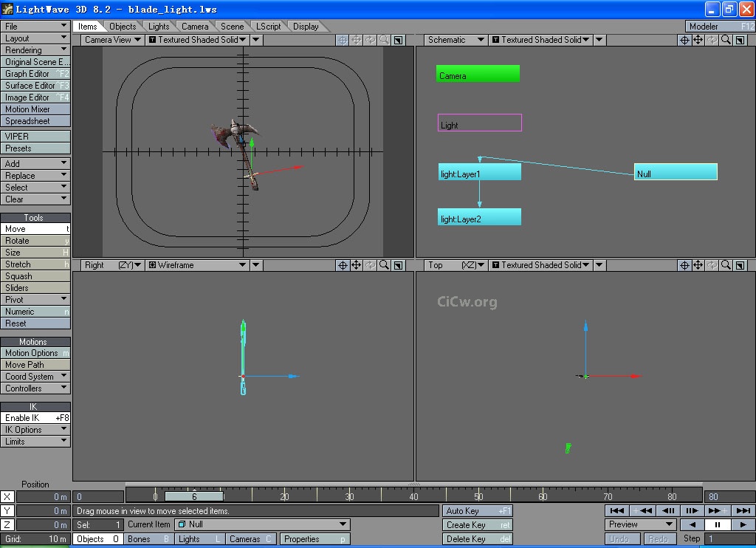Image resolution: width=756 pixels, height=548 pixels.
Task: Open the Rendering dropdown menu
Action: point(35,49)
